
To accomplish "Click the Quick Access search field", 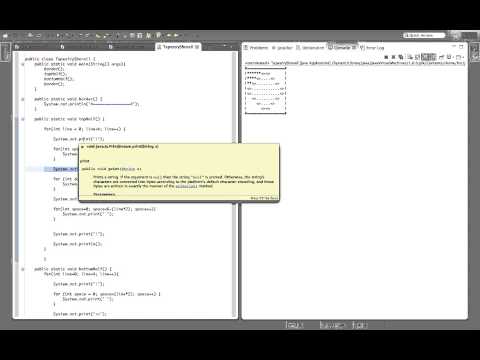I will [x=424, y=35].
